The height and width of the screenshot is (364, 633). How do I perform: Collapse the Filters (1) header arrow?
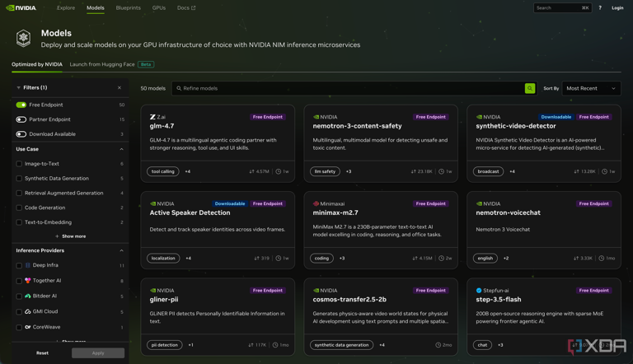point(19,87)
